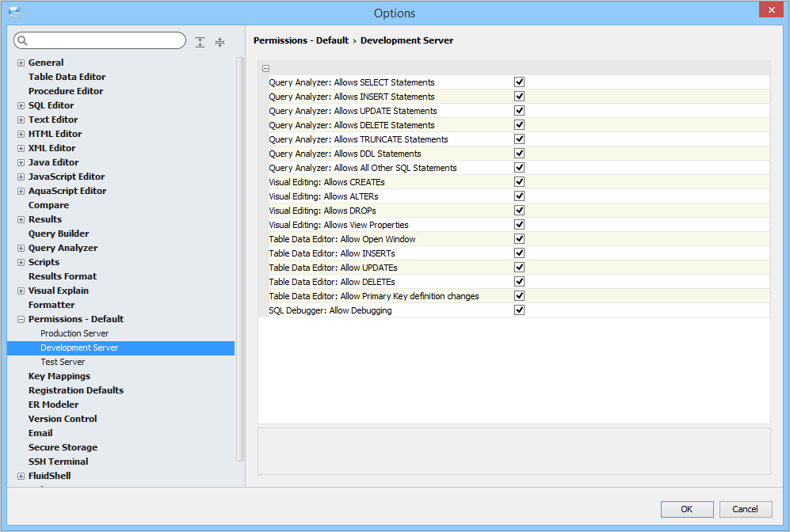
Task: Close the Options dialog
Action: click(x=771, y=9)
